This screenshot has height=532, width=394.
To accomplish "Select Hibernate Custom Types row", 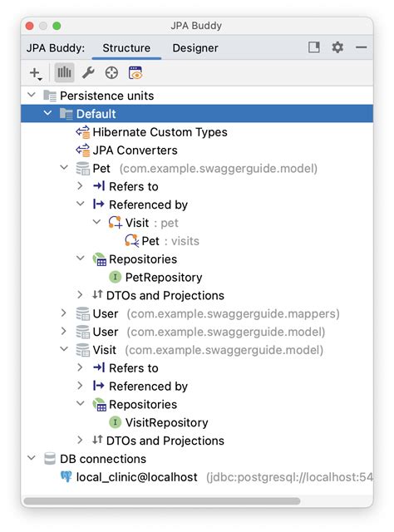I will pyautogui.click(x=197, y=132).
